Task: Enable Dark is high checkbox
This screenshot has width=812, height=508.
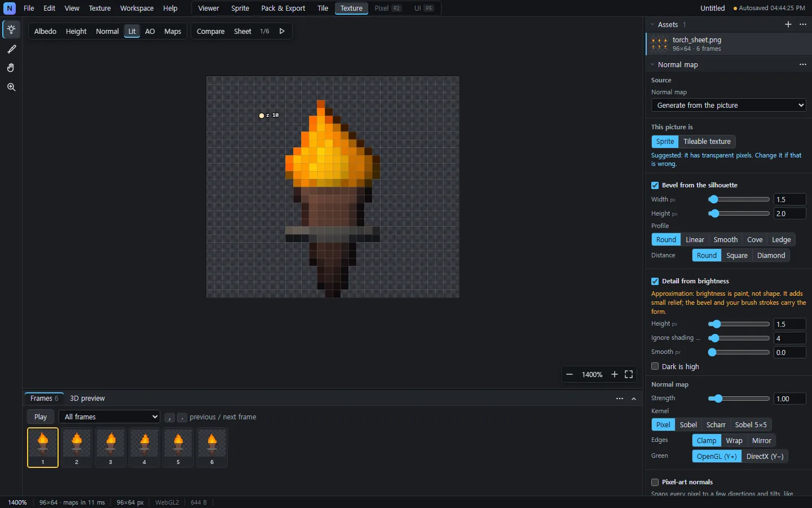Action: 655,366
